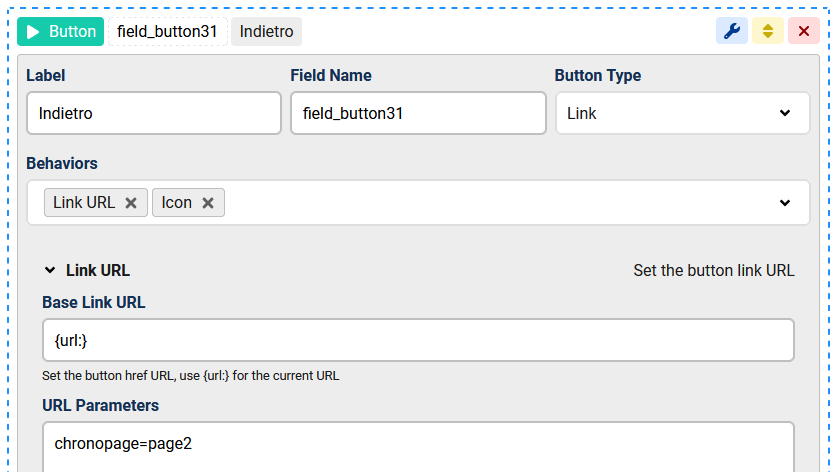This screenshot has height=472, width=835.
Task: Click the green Button badge label
Action: (72, 31)
